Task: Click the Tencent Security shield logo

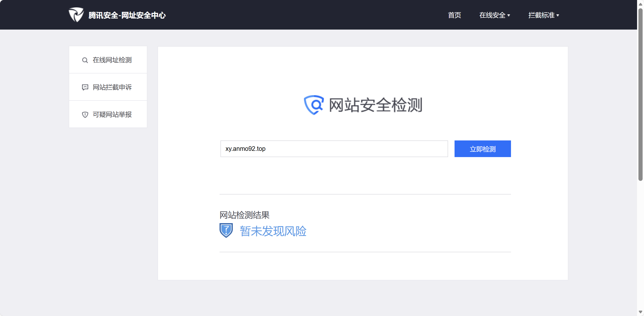Action: 76,15
